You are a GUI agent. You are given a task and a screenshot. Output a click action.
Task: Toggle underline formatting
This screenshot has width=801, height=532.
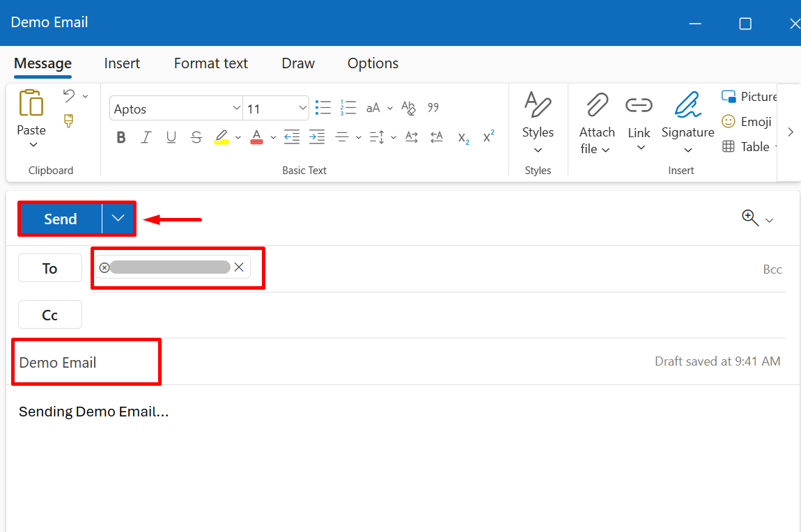point(171,137)
